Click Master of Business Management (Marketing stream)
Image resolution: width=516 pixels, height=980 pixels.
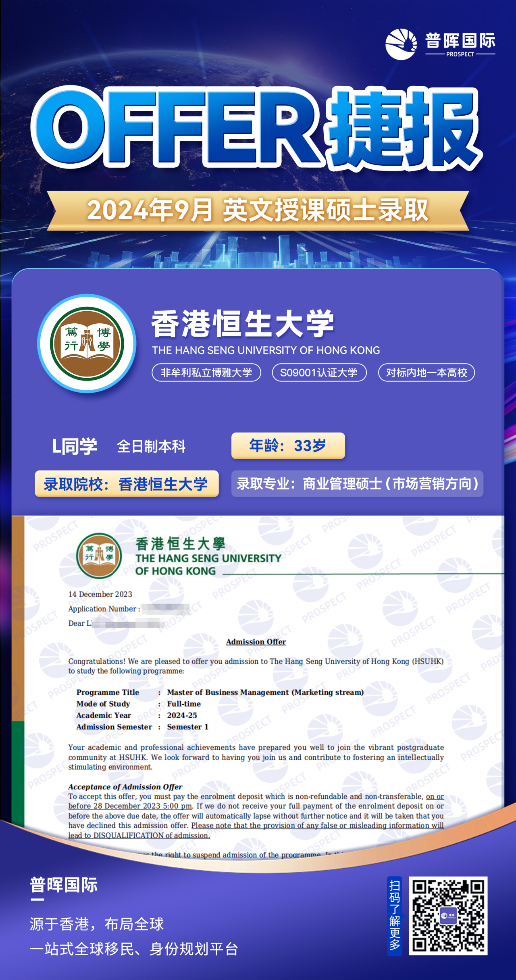266,692
